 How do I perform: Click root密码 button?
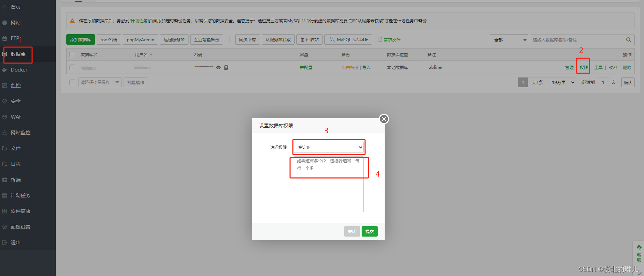pyautogui.click(x=109, y=39)
